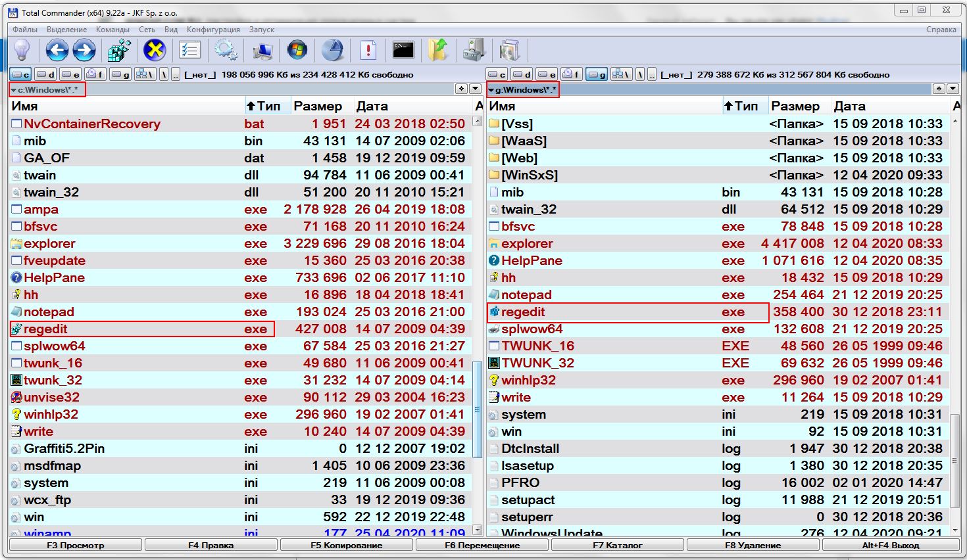
Task: Click unvise32 icon in left panel
Action: pos(16,398)
